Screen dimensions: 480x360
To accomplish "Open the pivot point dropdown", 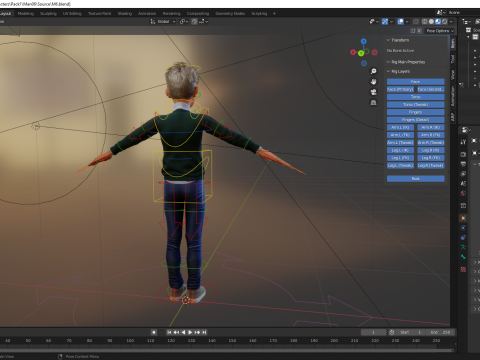I will 184,22.
